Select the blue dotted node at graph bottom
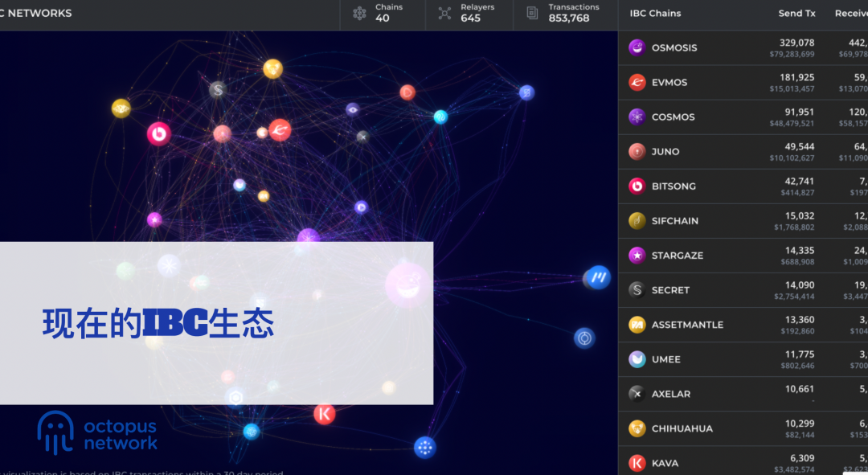Image resolution: width=868 pixels, height=475 pixels. 424,448
